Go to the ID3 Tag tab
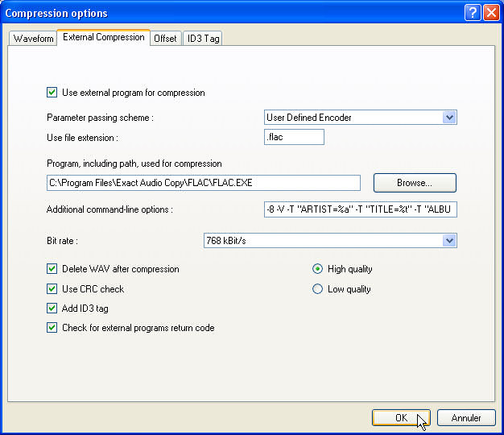This screenshot has height=435, width=504. point(202,38)
